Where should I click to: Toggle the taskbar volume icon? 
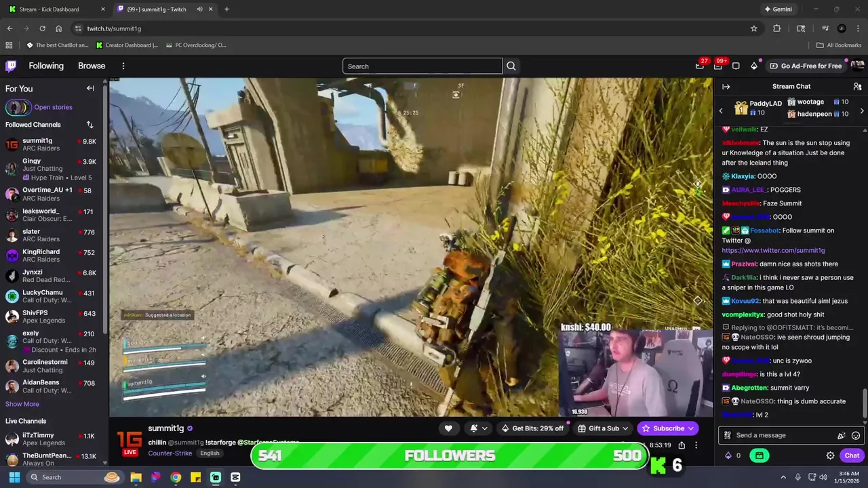pos(823,477)
